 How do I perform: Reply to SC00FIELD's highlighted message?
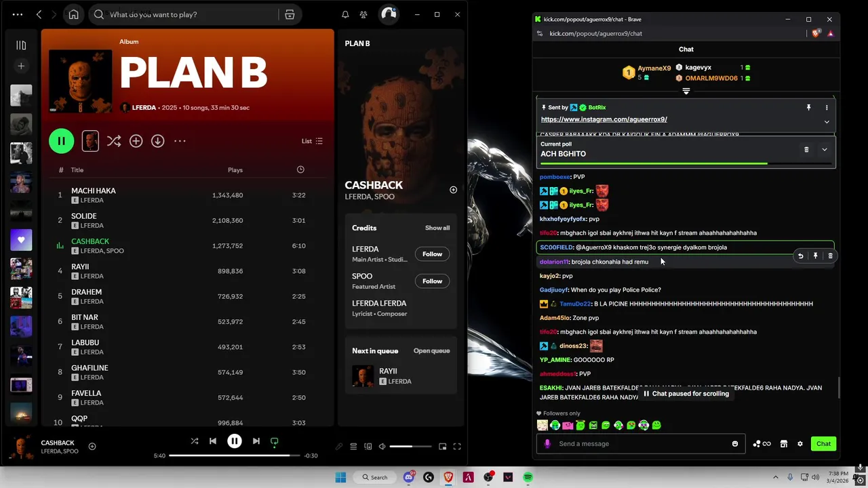[800, 256]
